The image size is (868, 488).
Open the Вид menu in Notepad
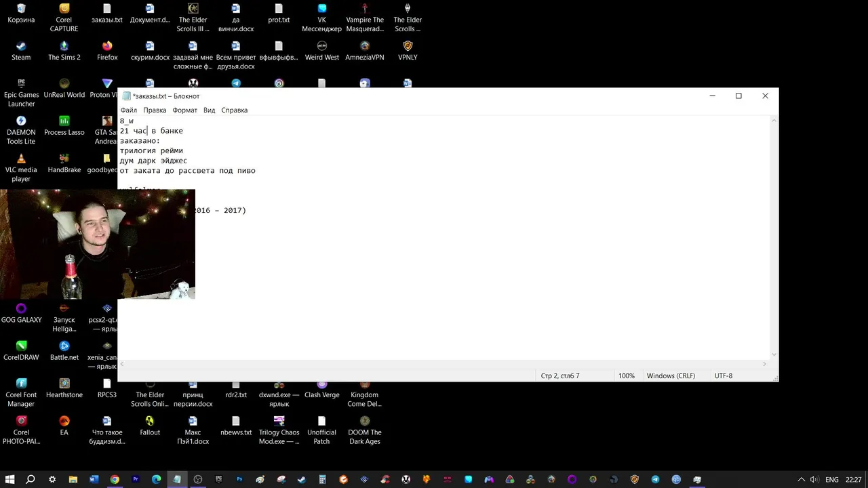pos(209,110)
